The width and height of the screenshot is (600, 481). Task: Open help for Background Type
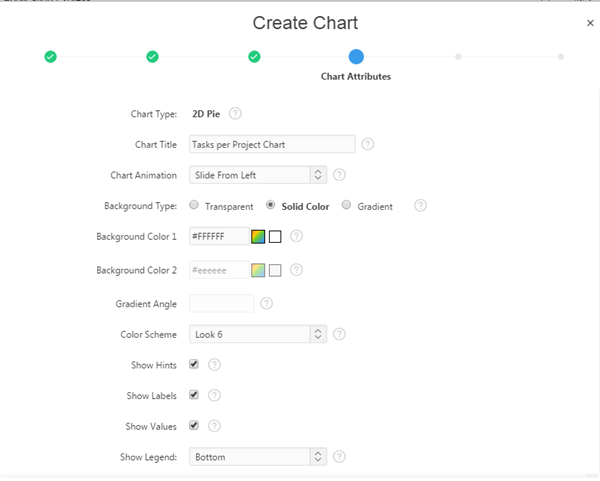(420, 206)
